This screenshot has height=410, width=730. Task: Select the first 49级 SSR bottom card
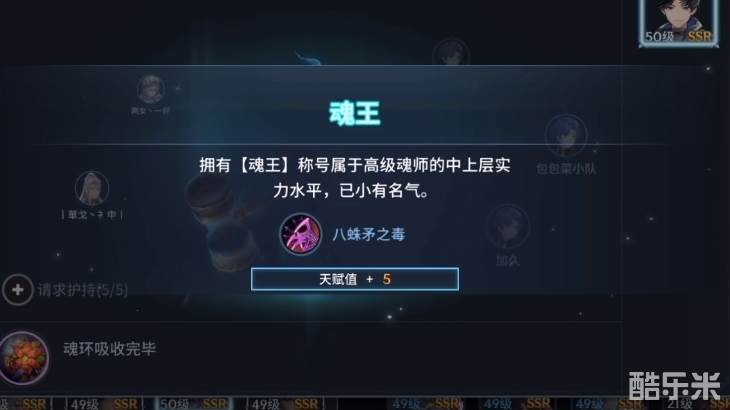(103, 403)
